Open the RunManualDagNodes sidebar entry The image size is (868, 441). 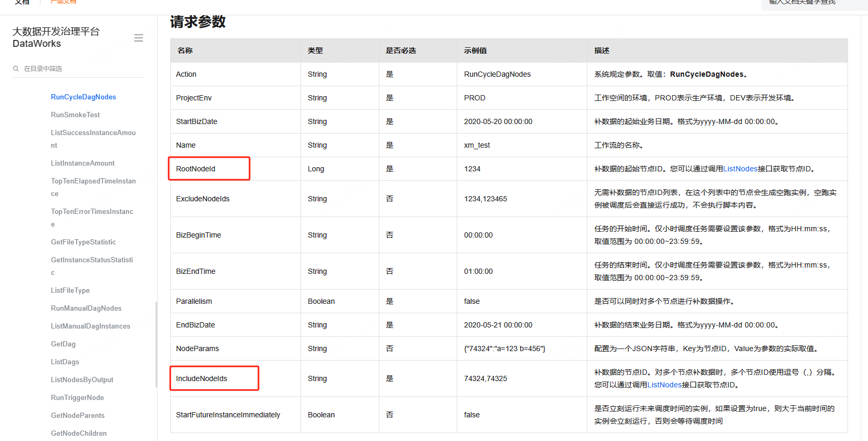point(86,308)
